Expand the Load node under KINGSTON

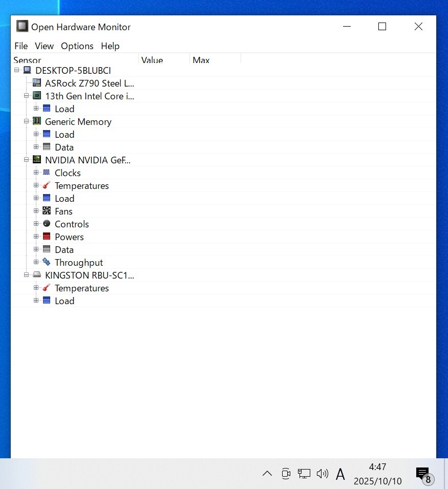[x=36, y=301]
